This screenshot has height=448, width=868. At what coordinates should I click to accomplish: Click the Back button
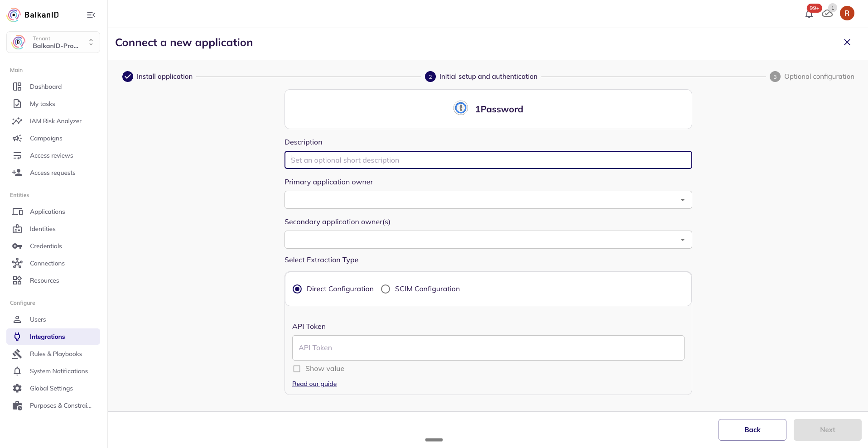(752, 430)
